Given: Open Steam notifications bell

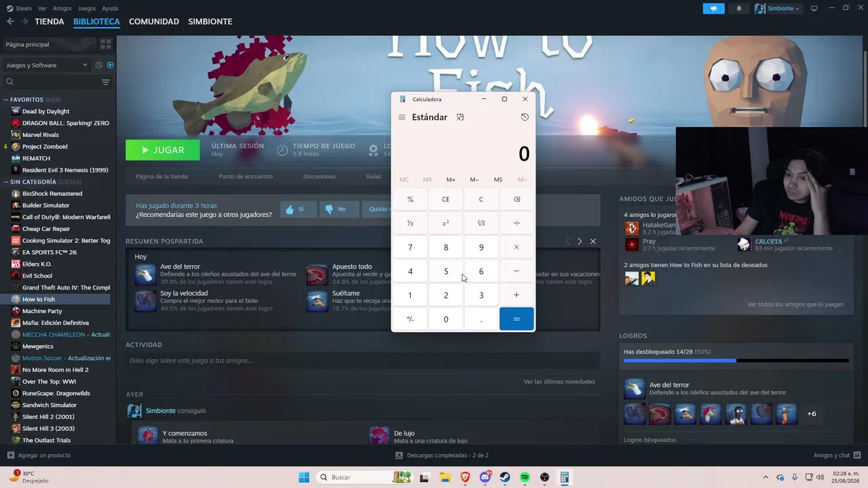Looking at the screenshot, I should point(739,8).
